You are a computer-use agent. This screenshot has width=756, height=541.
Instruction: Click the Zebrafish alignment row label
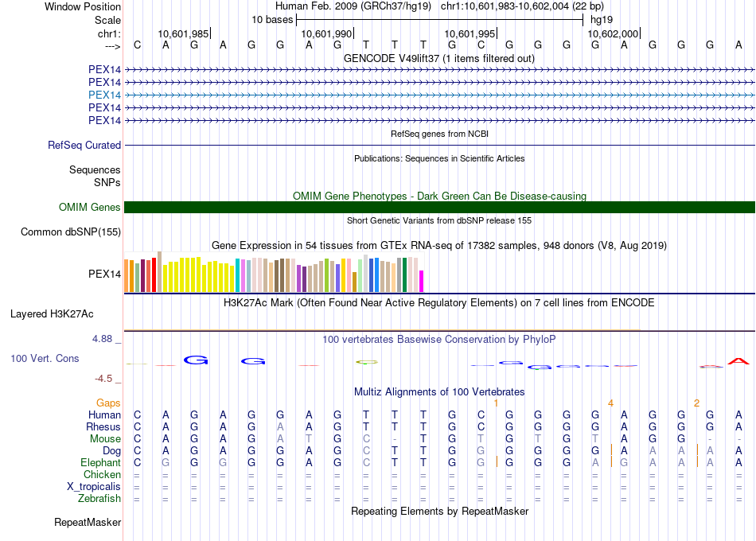coord(99,499)
